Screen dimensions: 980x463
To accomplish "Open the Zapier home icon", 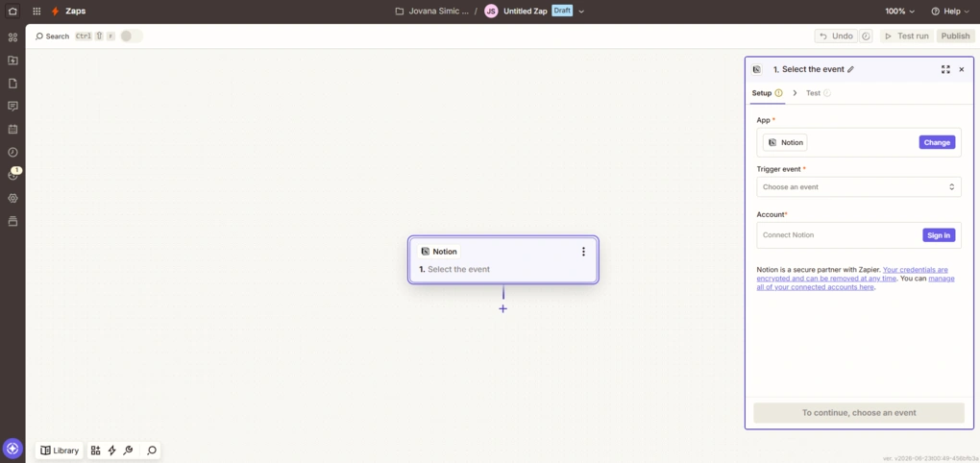I will click(12, 12).
